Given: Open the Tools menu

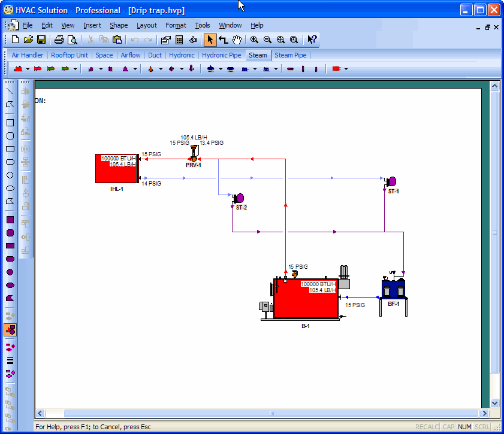Looking at the screenshot, I should (x=202, y=25).
